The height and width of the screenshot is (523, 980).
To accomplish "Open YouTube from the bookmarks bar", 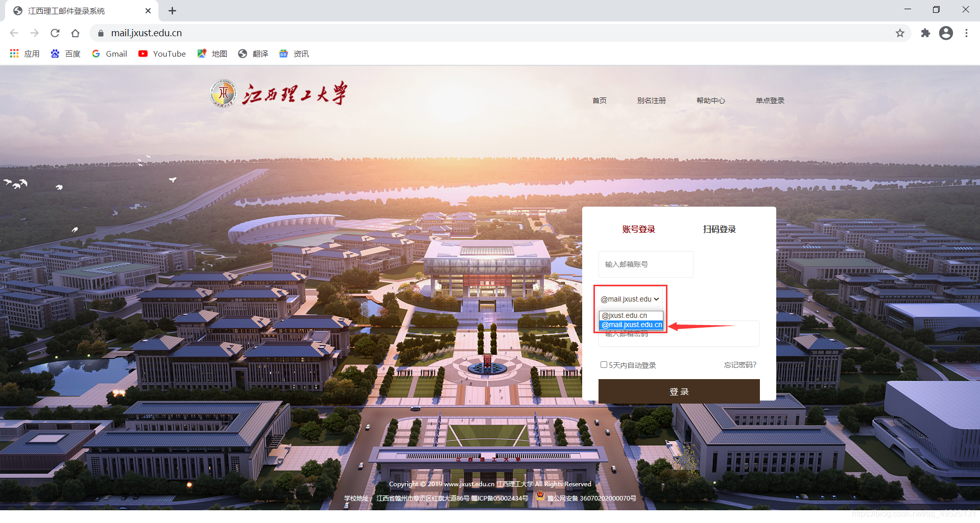I will click(162, 54).
